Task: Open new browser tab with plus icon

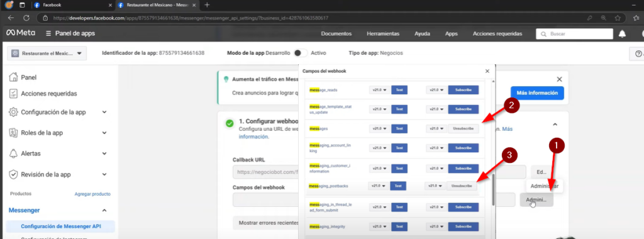Action: [x=207, y=5]
